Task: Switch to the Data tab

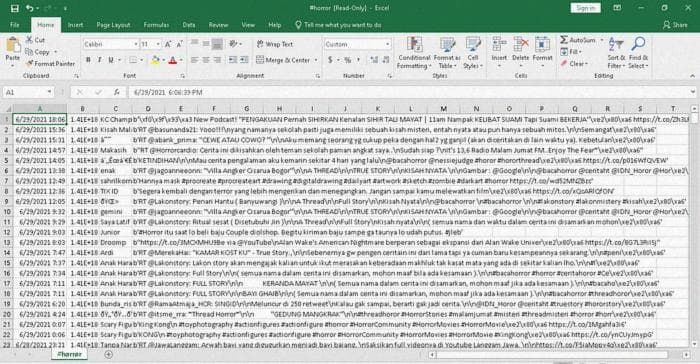Action: tap(189, 25)
